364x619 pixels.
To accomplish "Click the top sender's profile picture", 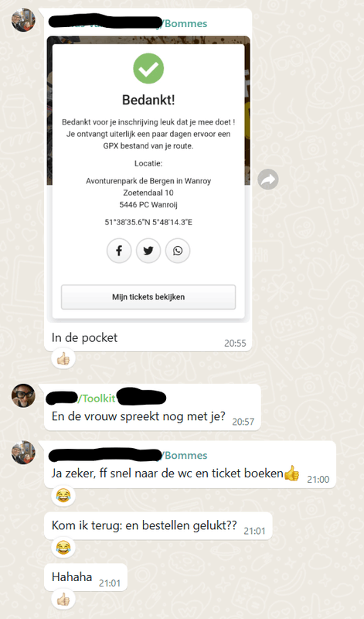I will click(x=23, y=20).
